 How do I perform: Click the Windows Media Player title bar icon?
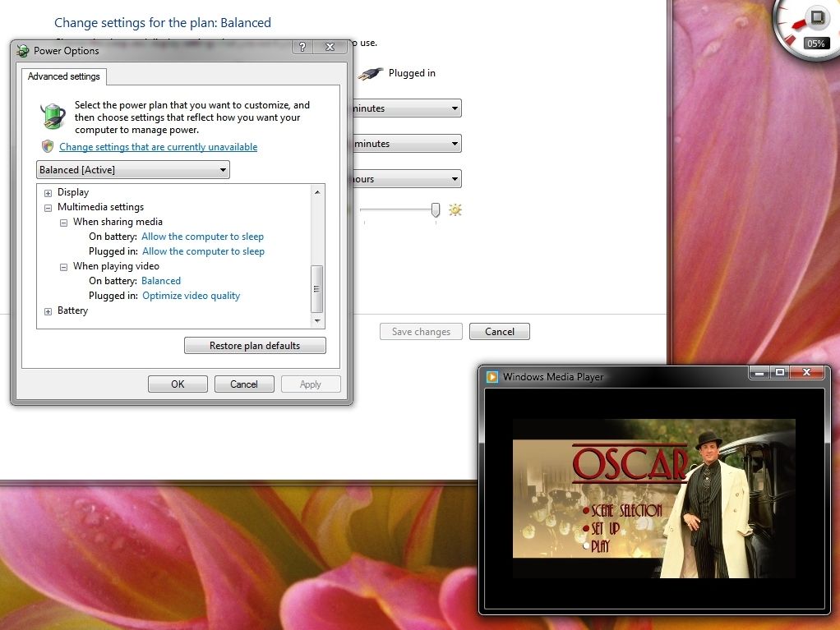pyautogui.click(x=493, y=375)
